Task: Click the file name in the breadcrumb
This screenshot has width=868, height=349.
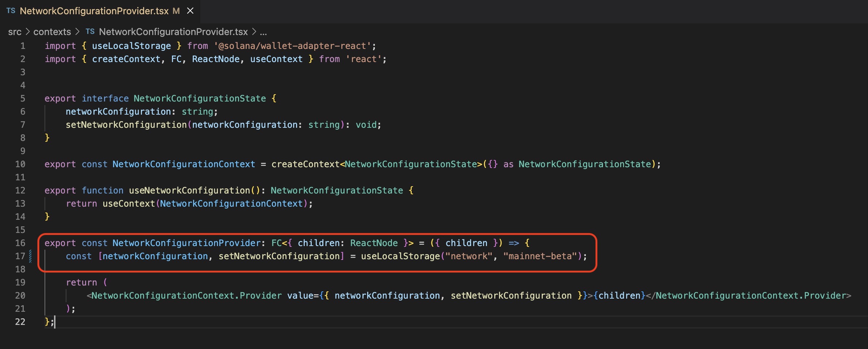Action: click(x=173, y=32)
